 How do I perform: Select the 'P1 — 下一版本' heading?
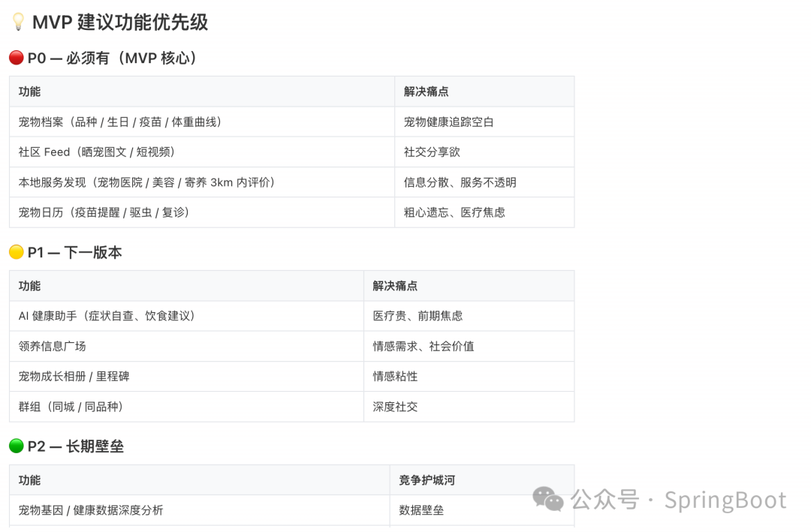75,252
